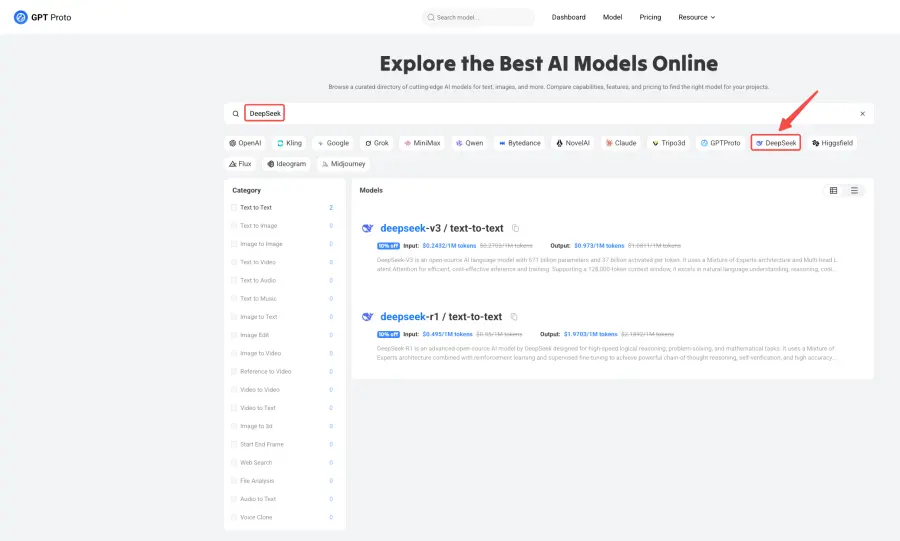Click the magnifier icon in top search
This screenshot has width=900, height=541.
(x=430, y=17)
